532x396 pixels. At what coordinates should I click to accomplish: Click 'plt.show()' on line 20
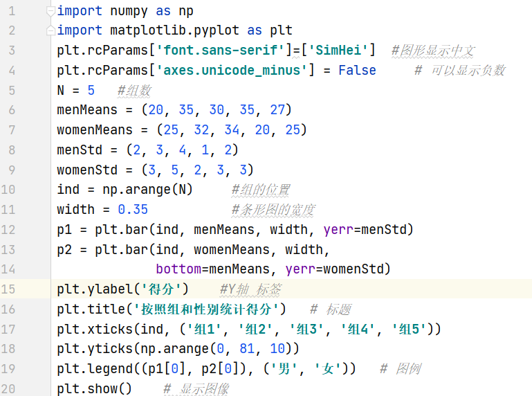tap(94, 389)
